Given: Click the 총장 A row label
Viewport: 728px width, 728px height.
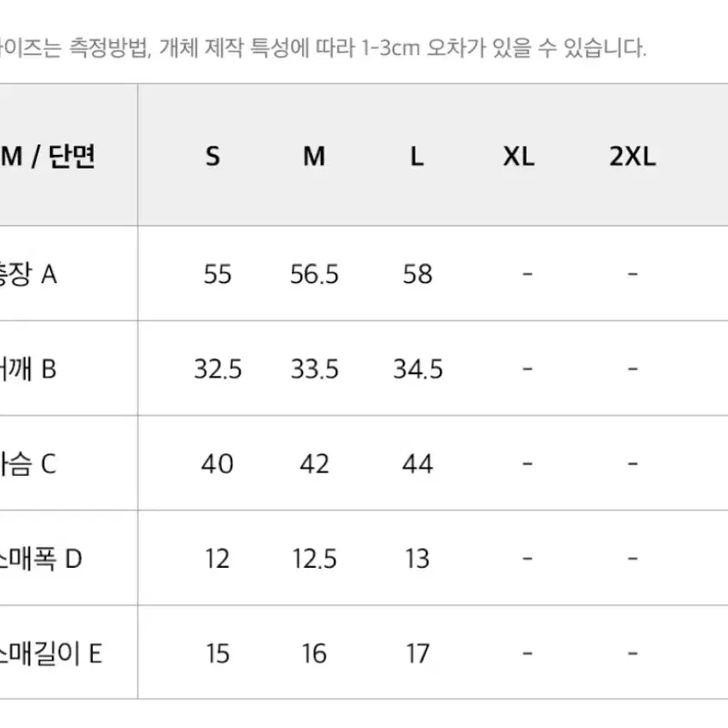Looking at the screenshot, I should pos(28,274).
